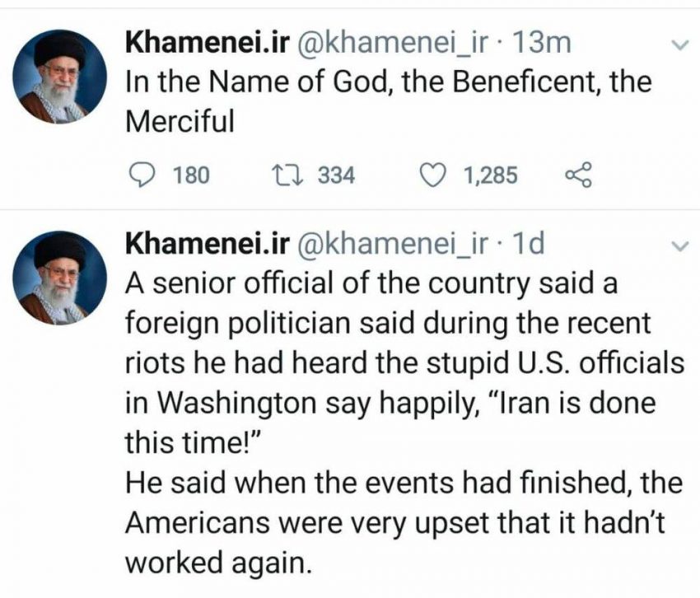Expand the chevron menu on the 1d tweet
Viewport: 700px width, 598px height.
[x=679, y=246]
